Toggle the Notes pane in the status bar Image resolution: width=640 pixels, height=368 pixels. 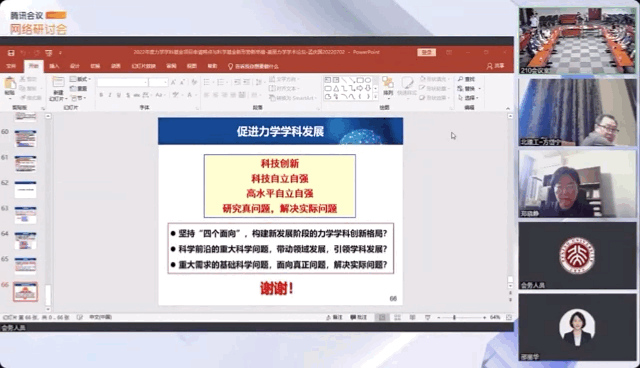[x=334, y=317]
